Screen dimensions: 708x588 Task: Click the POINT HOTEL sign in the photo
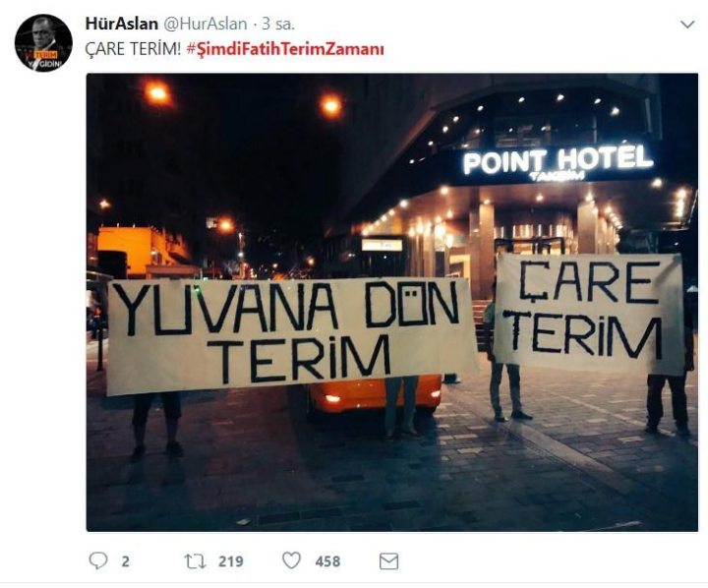pos(558,163)
